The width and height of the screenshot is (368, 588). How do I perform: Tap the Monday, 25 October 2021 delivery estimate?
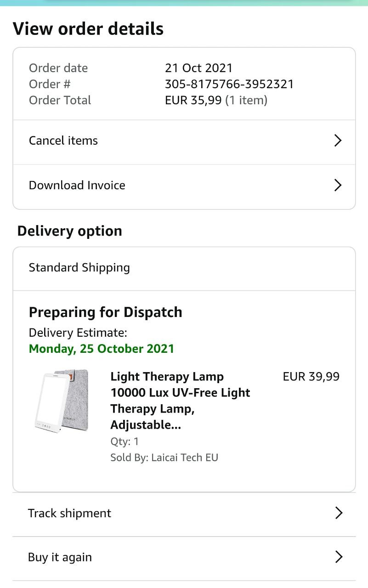tap(102, 348)
